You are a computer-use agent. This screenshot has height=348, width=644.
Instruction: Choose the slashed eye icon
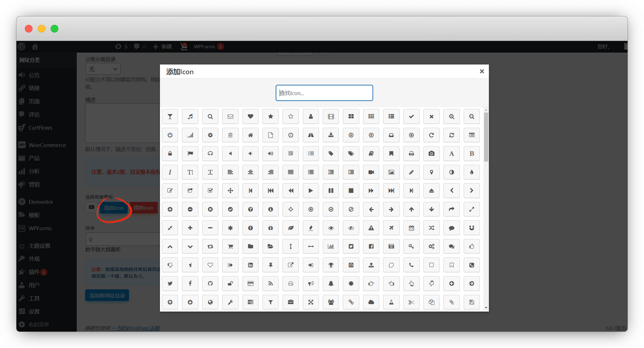tap(351, 228)
